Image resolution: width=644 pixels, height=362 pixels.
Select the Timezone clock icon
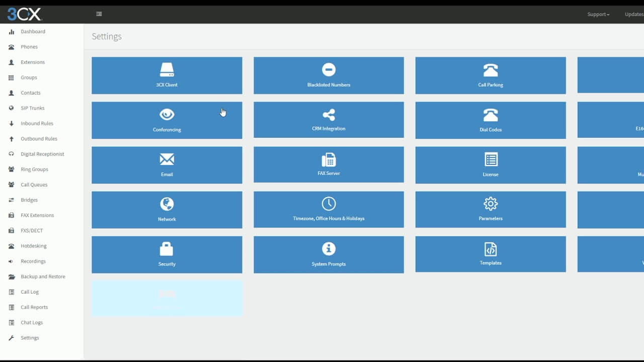tap(329, 204)
